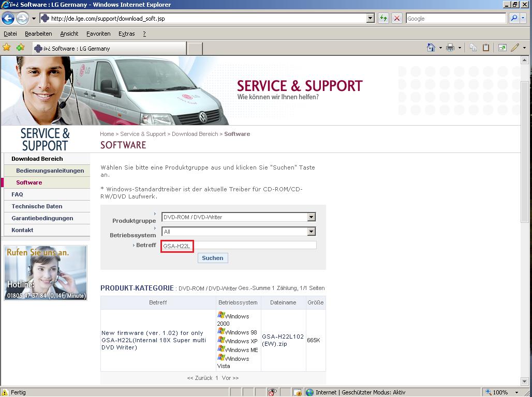This screenshot has height=397, width=532.
Task: Open the Datei menu
Action: point(10,34)
